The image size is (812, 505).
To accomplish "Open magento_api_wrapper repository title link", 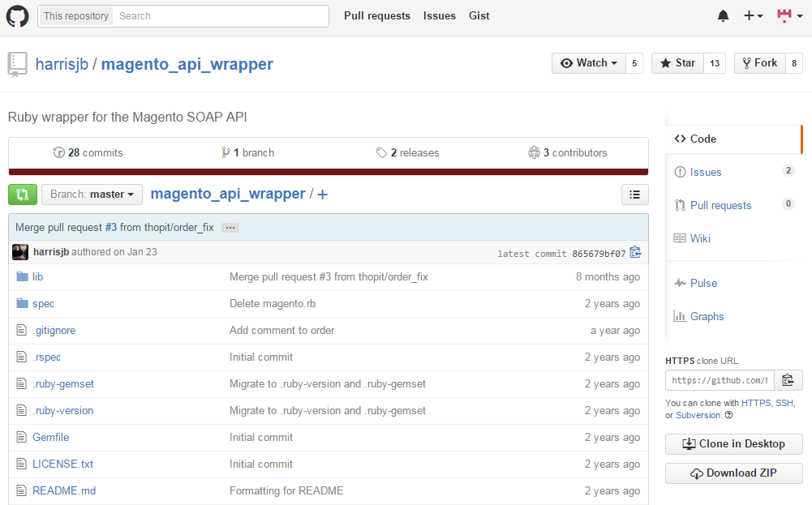I will pyautogui.click(x=187, y=64).
